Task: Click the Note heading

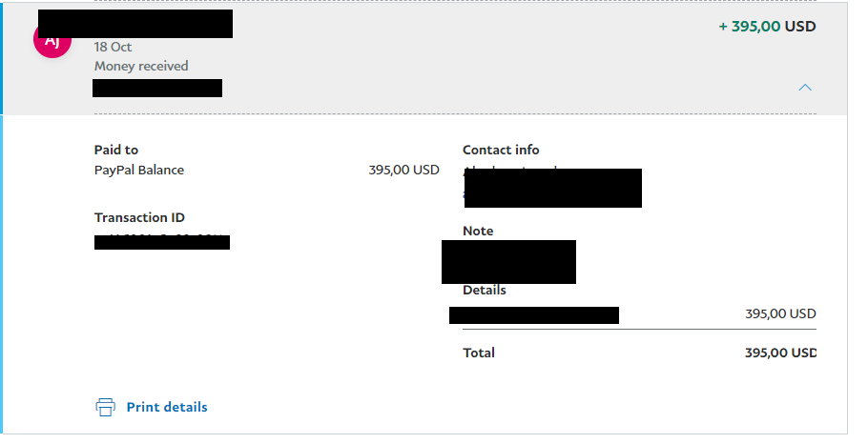Action: click(x=478, y=231)
